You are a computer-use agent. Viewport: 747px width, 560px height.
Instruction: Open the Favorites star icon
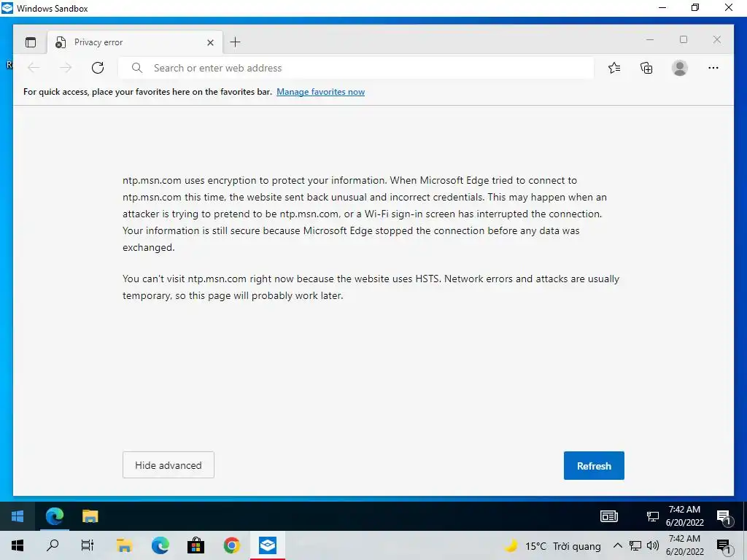(614, 68)
